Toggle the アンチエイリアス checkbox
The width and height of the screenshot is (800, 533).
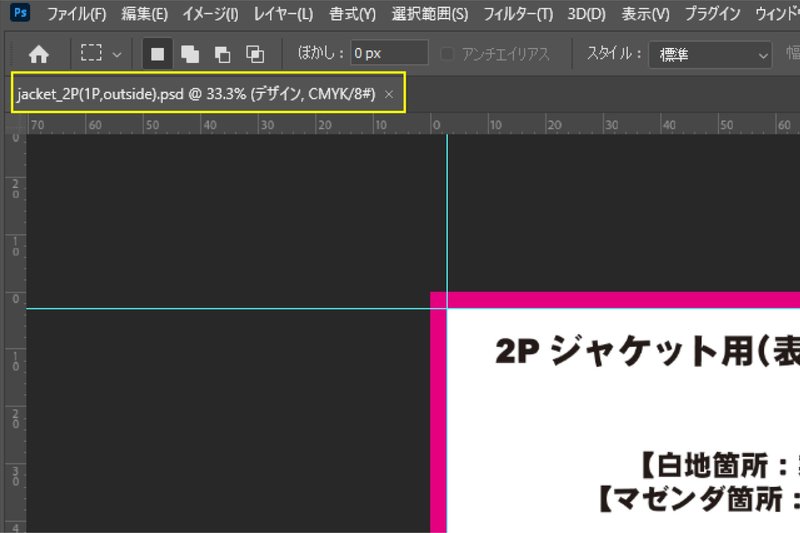click(x=447, y=53)
